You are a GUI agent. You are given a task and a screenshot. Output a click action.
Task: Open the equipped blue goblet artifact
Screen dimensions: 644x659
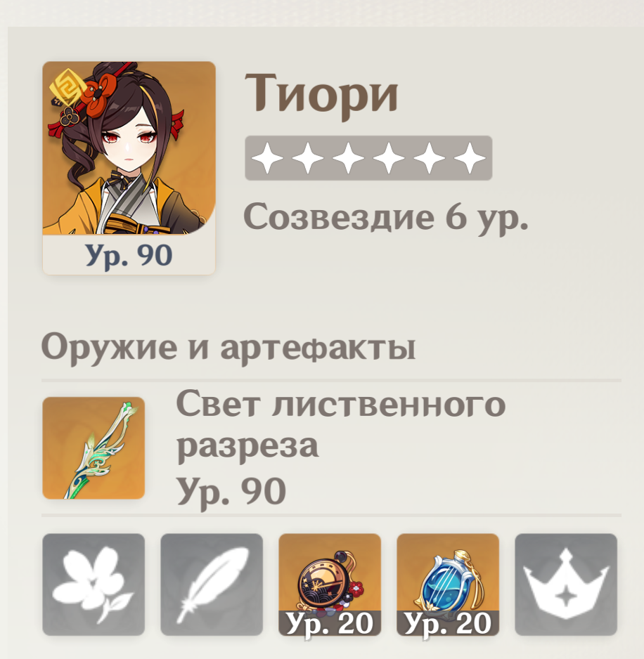448,585
